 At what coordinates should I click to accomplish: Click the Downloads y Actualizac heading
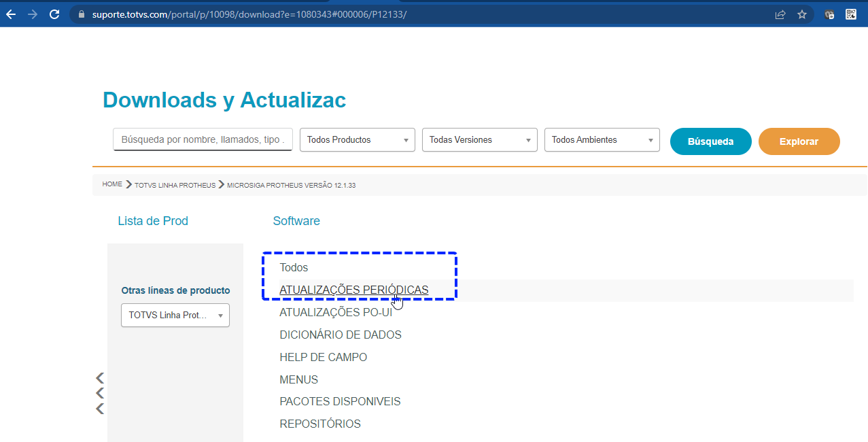coord(224,100)
